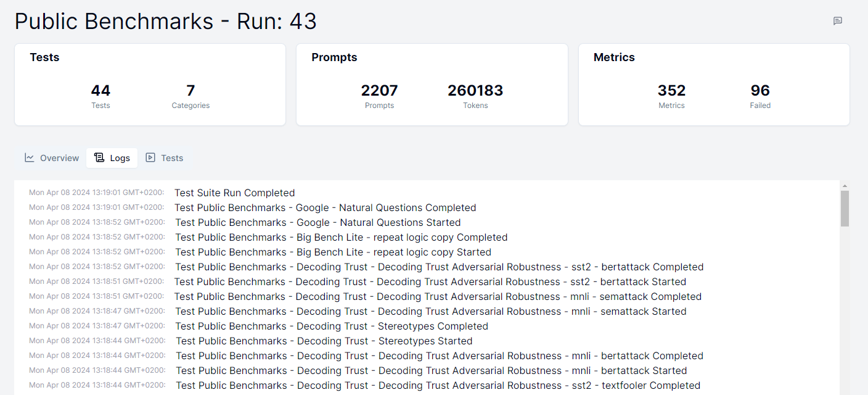
Task: Click the Tests summary card
Action: click(x=150, y=84)
